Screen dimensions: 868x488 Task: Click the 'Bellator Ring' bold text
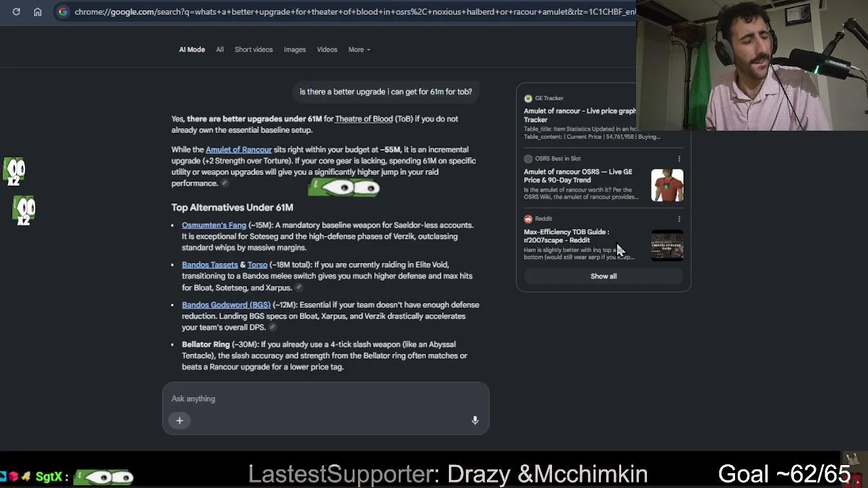205,345
